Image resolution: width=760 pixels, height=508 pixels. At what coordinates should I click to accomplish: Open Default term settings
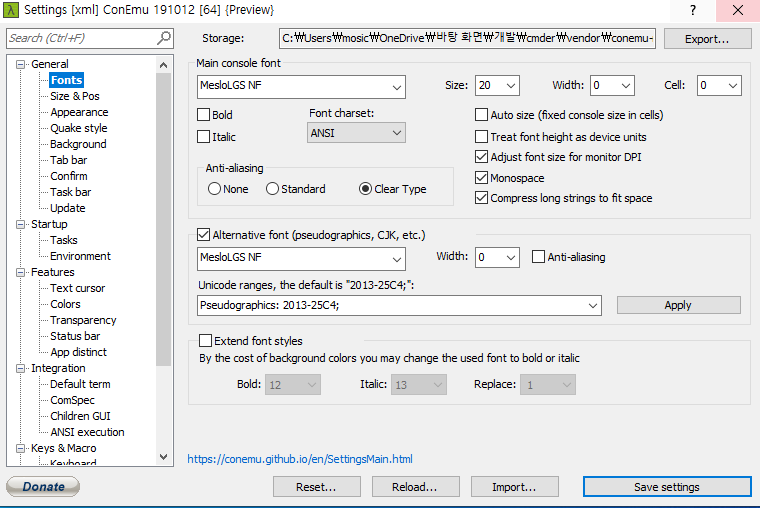coord(80,384)
